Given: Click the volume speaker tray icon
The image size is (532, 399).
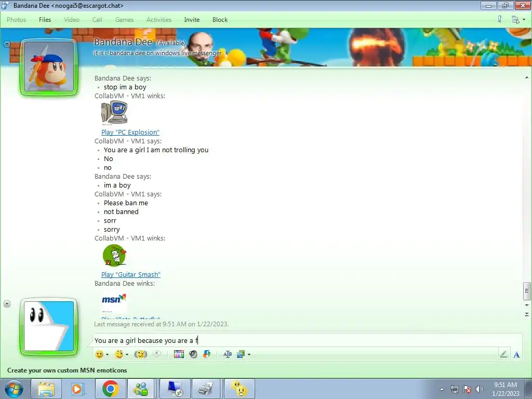Looking at the screenshot, I should 480,389.
